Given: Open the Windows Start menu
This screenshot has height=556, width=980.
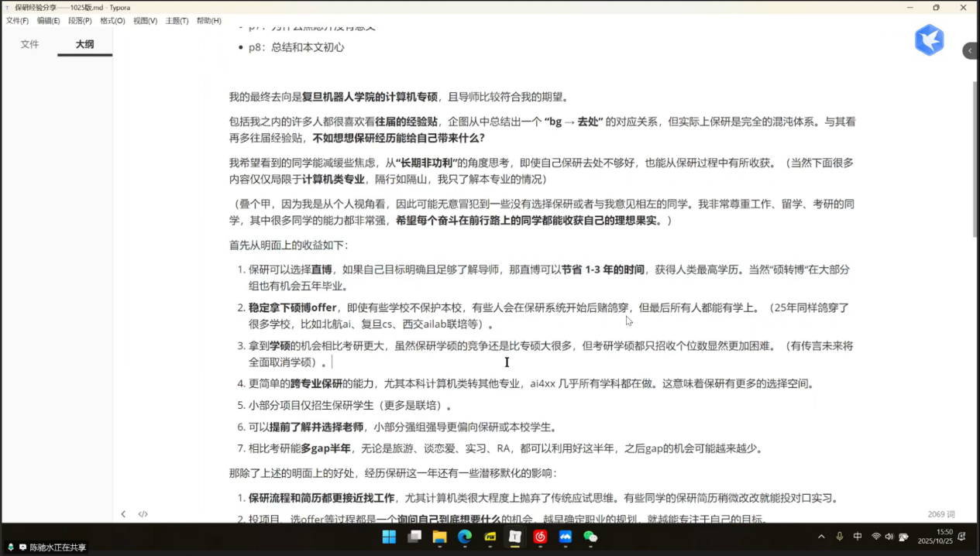Looking at the screenshot, I should click(389, 537).
